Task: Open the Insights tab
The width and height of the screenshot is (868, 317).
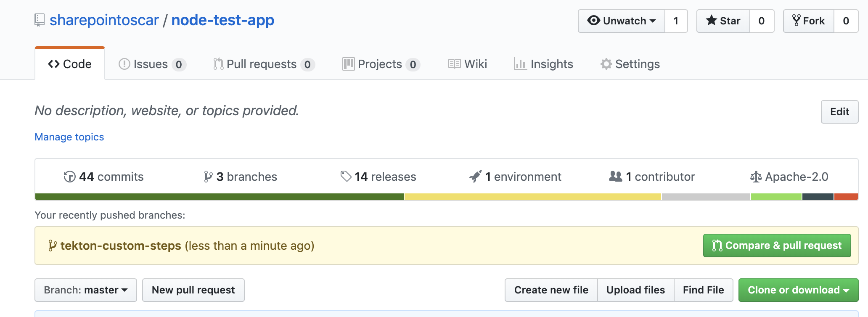Action: coord(543,64)
